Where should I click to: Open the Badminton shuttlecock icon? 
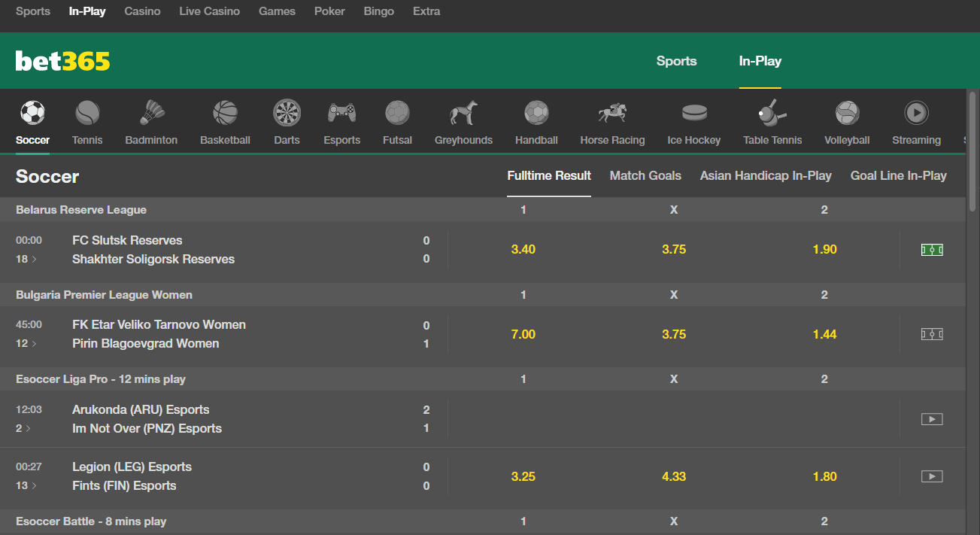[x=151, y=114]
